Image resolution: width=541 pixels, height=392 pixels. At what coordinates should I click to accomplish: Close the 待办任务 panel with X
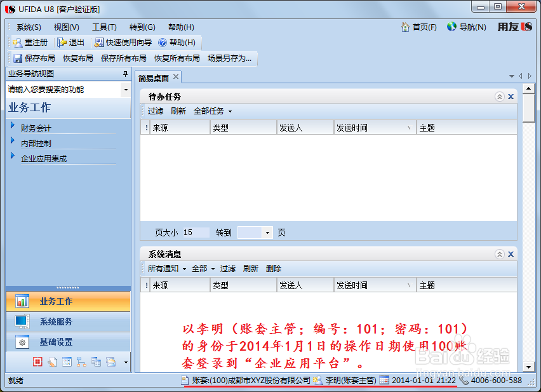point(511,97)
